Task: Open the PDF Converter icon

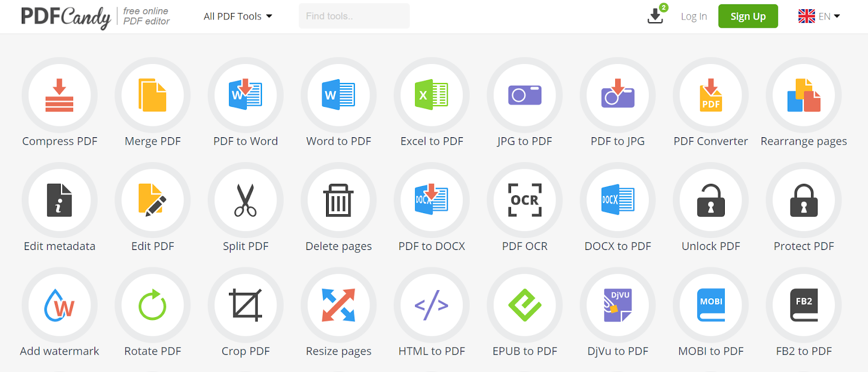Action: click(x=711, y=95)
